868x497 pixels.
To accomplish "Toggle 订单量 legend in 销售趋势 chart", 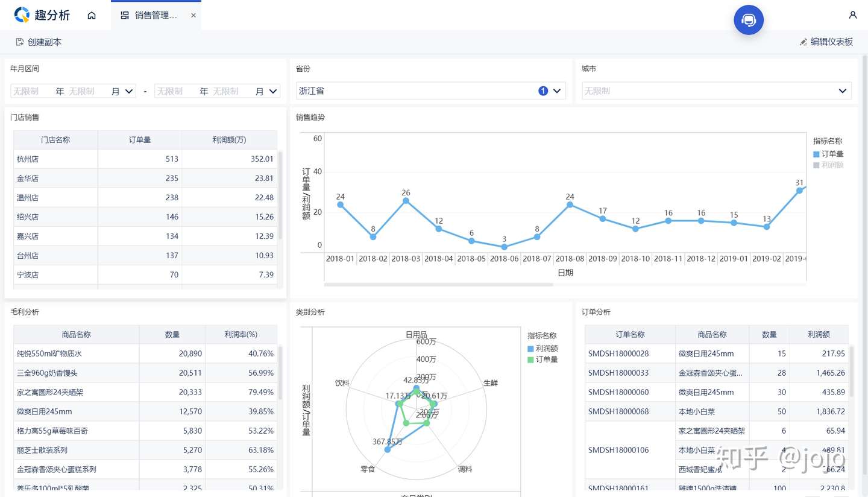I will 828,154.
